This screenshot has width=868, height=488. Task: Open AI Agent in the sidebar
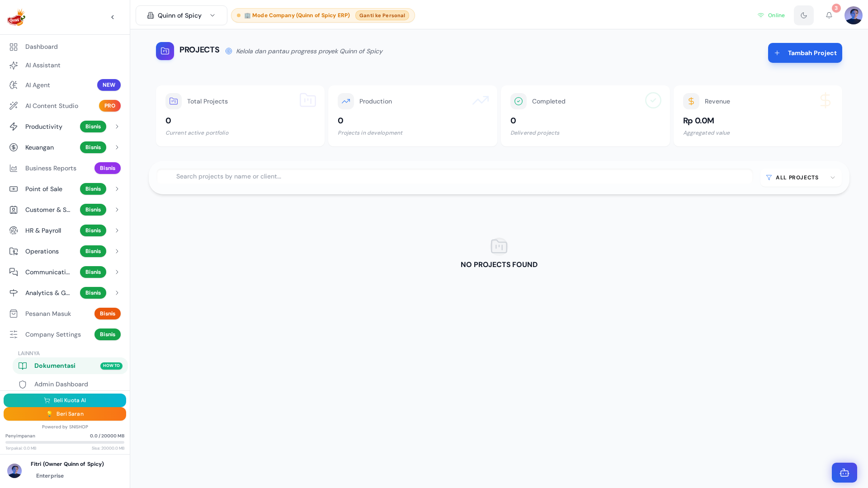[x=65, y=85]
